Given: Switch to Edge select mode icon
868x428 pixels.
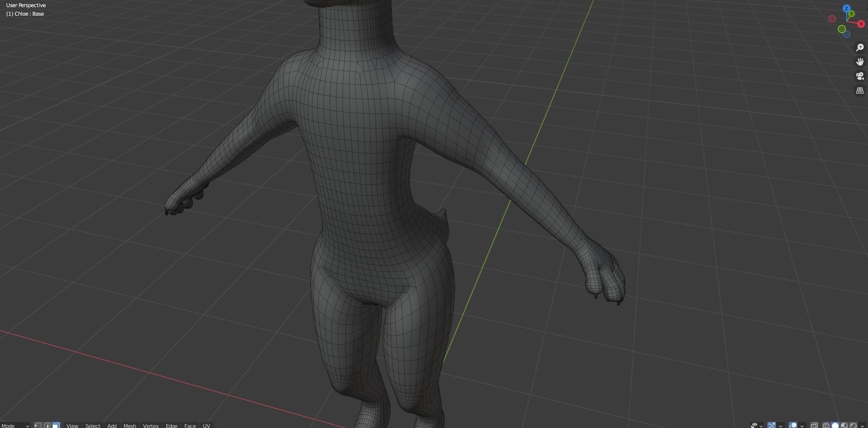Looking at the screenshot, I should 47,425.
